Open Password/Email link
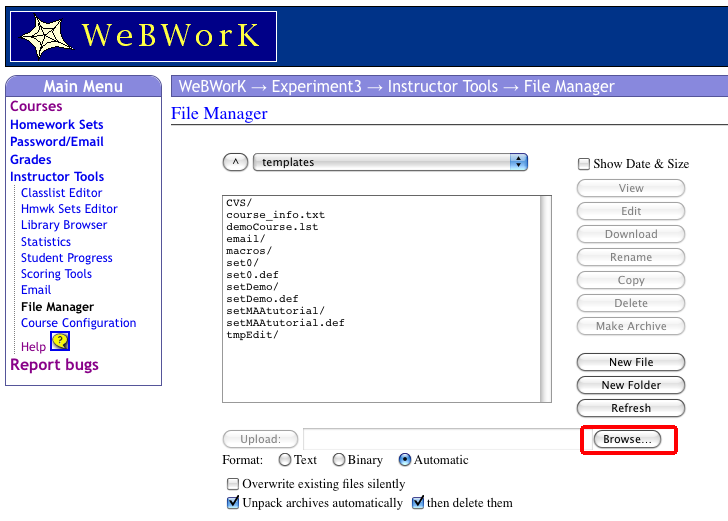The width and height of the screenshot is (728, 521). (57, 142)
